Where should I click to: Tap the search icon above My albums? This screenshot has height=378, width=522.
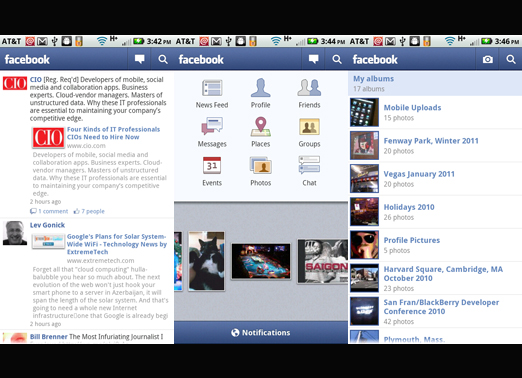[x=511, y=59]
